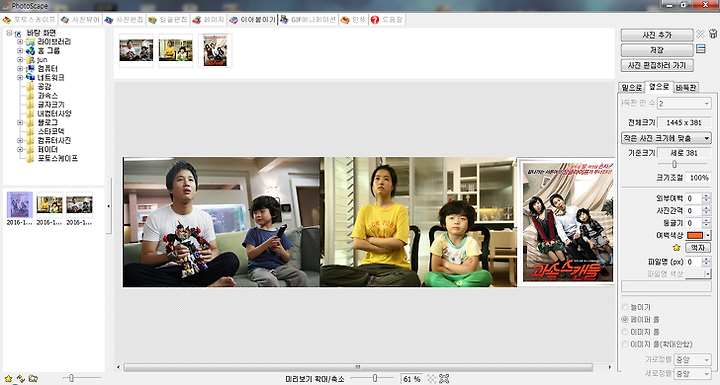The width and height of the screenshot is (720, 385).
Task: Select the 공강 folder
Action: pyautogui.click(x=44, y=86)
